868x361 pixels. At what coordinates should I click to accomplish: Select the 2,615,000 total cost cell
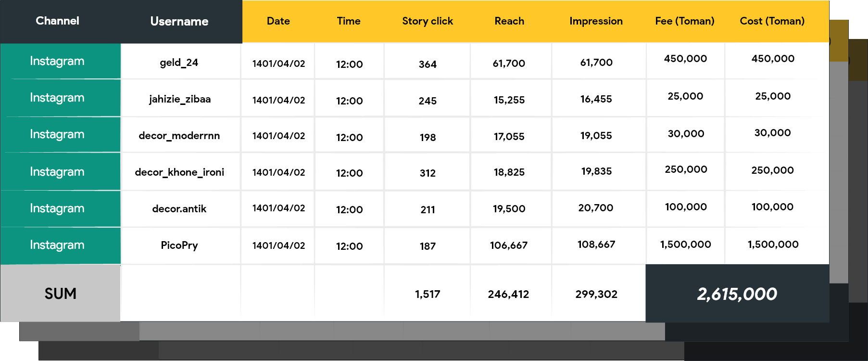(737, 294)
